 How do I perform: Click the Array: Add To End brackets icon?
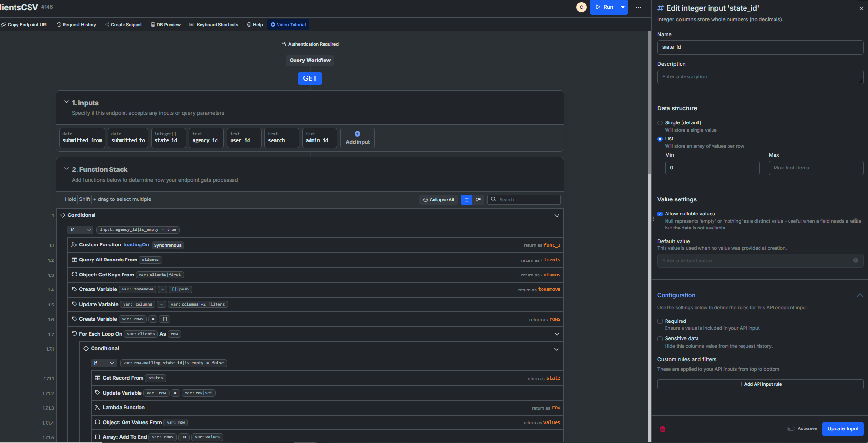(97, 437)
